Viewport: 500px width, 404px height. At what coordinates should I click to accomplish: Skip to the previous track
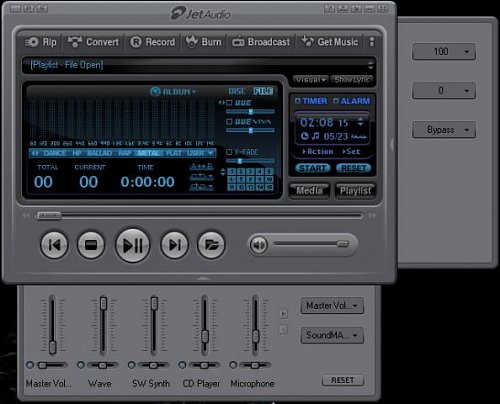[54, 245]
